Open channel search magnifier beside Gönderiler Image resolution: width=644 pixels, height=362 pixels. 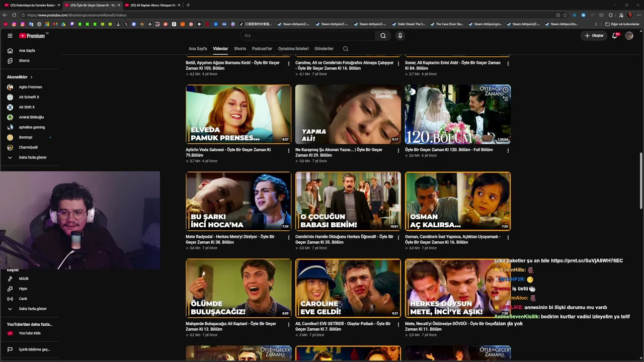(345, 49)
